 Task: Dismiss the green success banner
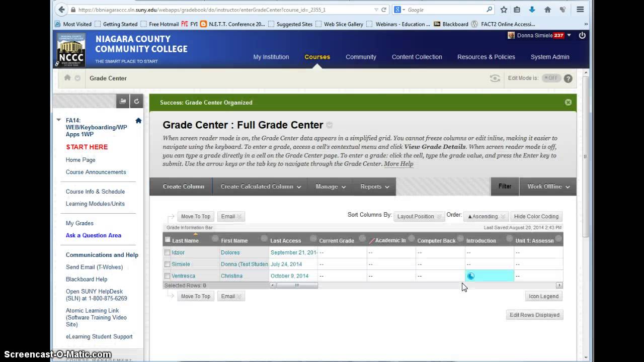point(568,102)
